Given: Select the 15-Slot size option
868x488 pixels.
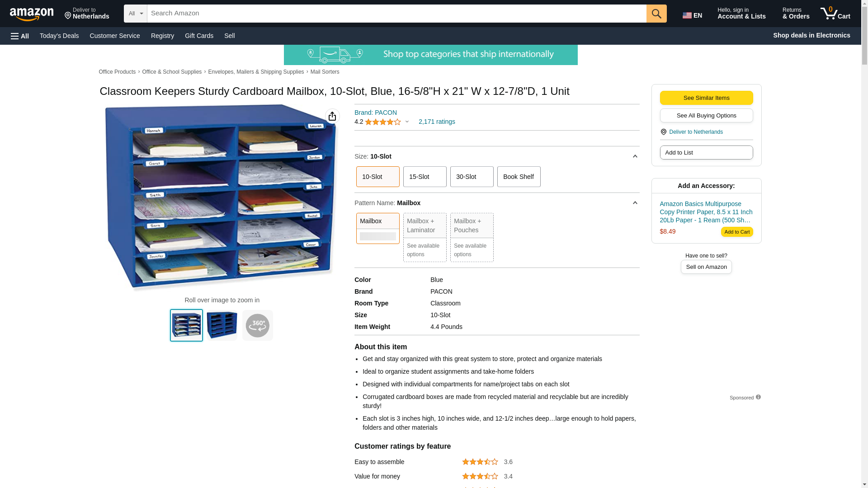Looking at the screenshot, I should [x=424, y=177].
